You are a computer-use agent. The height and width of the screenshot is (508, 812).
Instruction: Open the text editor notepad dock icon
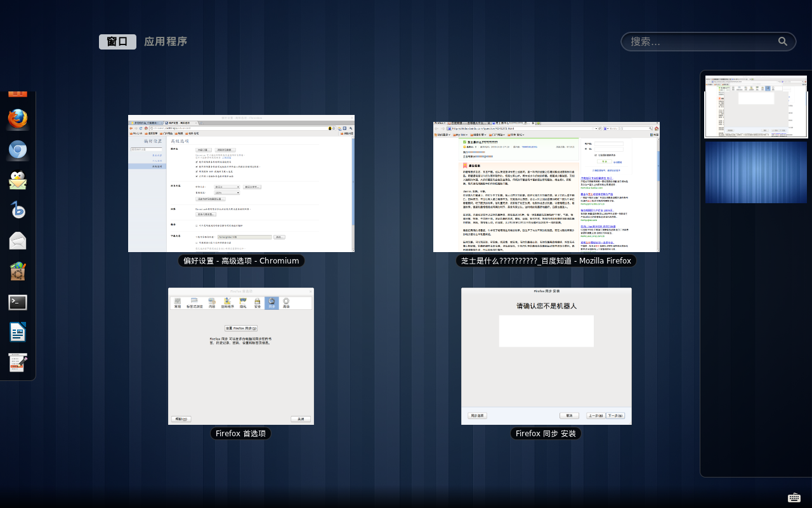(18, 363)
